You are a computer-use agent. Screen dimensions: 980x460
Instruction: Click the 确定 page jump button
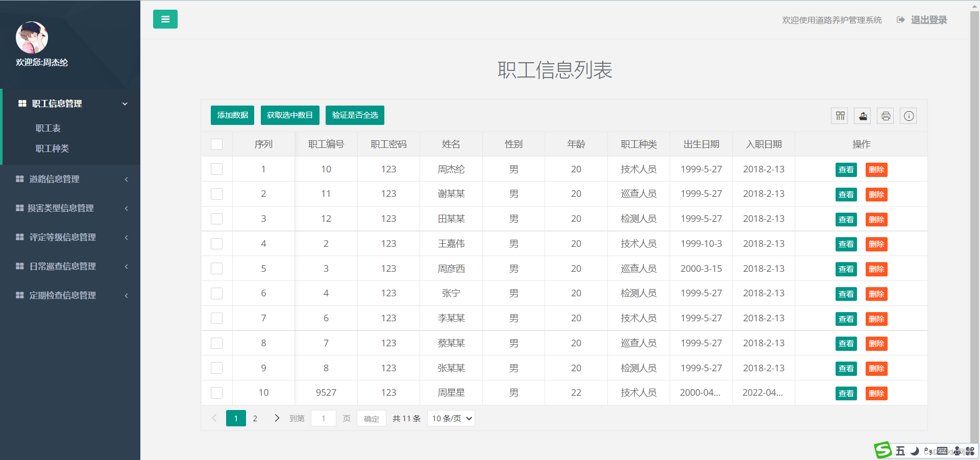[372, 418]
